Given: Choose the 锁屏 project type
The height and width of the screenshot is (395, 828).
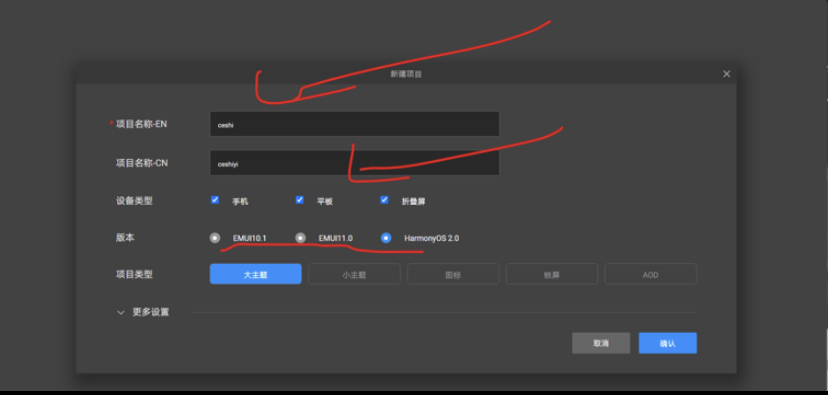Looking at the screenshot, I should point(552,274).
